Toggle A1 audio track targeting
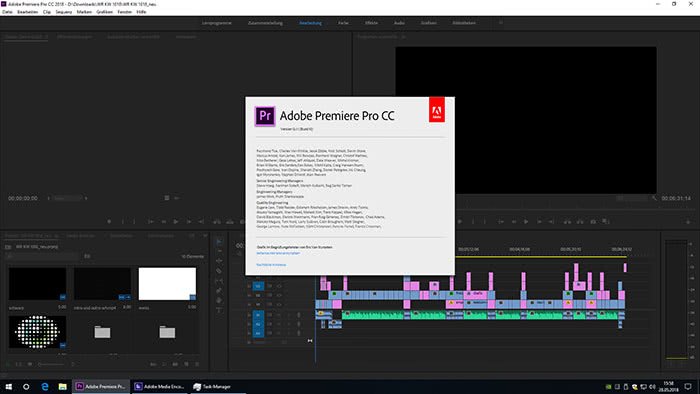This screenshot has height=394, width=700. point(258,315)
